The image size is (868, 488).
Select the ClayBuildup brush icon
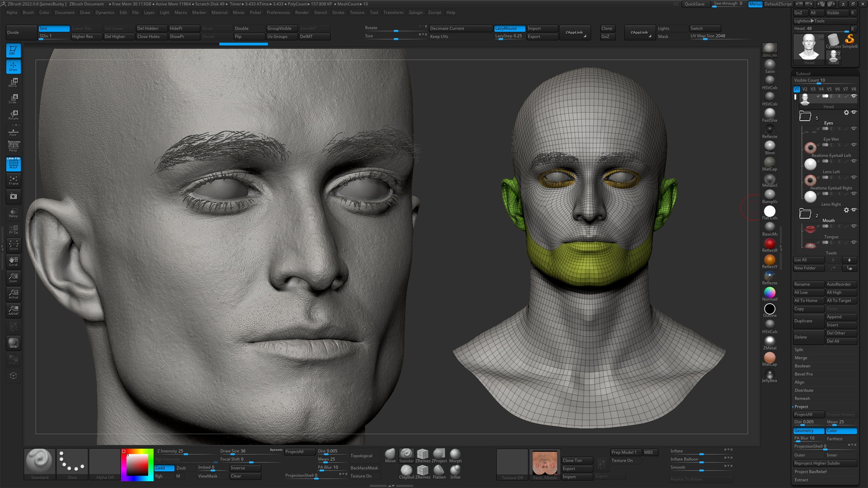(x=406, y=471)
